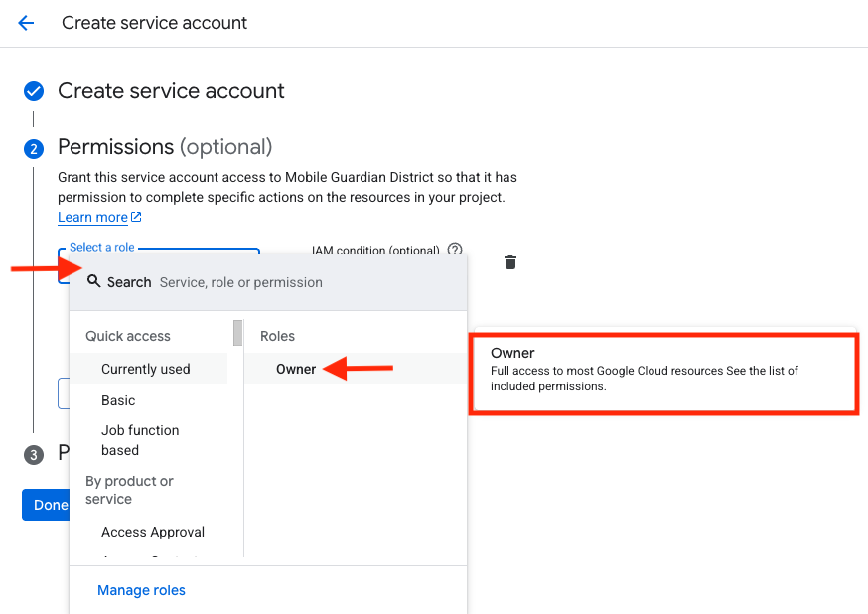Click the completed step checkmark icon
The height and width of the screenshot is (614, 868).
(x=34, y=92)
